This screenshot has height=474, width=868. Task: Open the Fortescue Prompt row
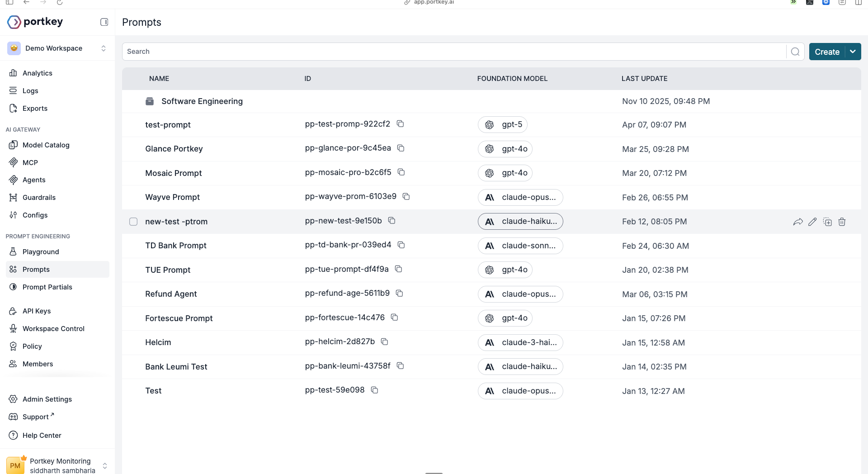(x=491, y=318)
